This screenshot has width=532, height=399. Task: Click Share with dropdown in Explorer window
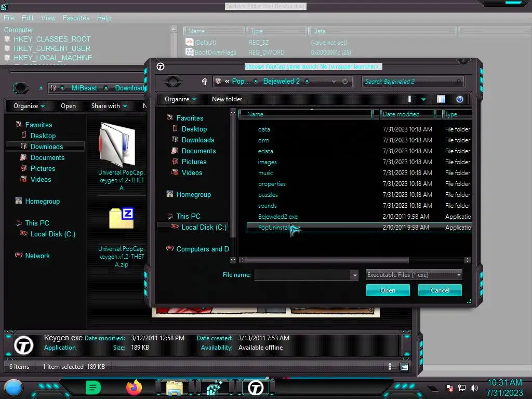(109, 106)
